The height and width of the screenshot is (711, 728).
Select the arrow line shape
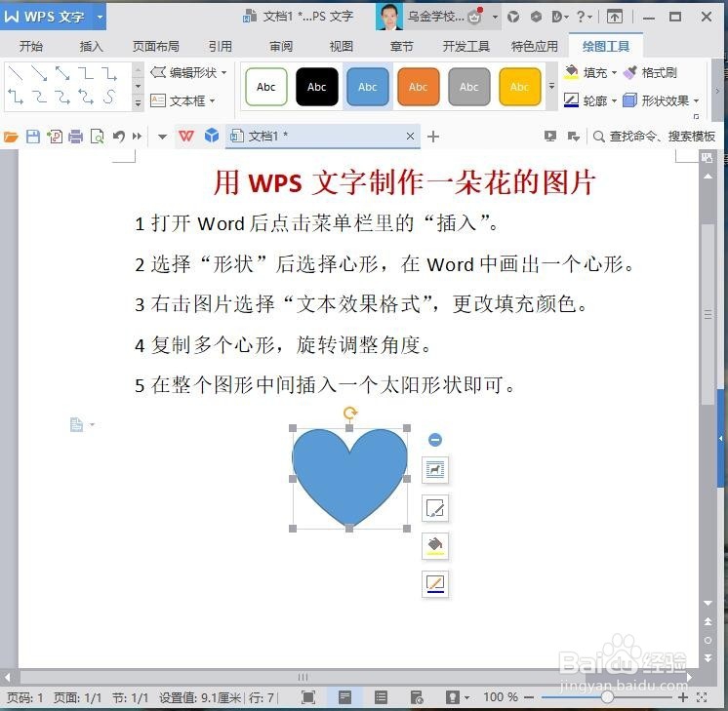tap(39, 73)
